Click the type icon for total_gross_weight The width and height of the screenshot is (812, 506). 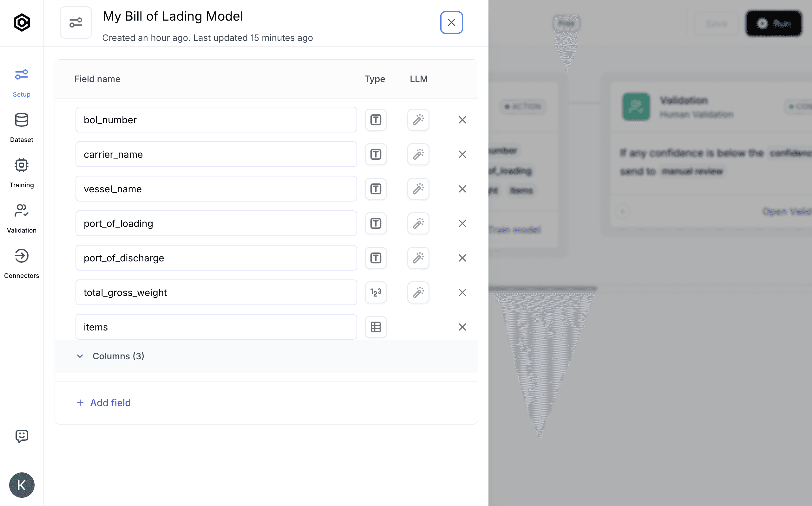[376, 292]
